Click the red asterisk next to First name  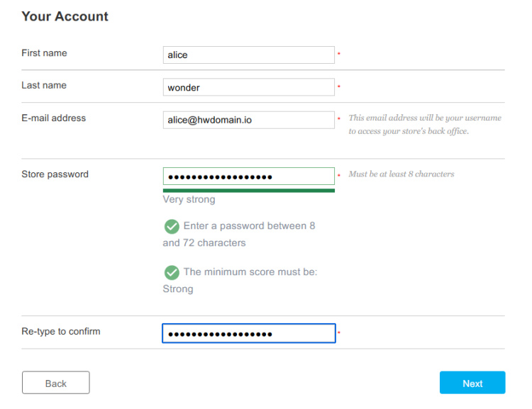[x=339, y=55]
